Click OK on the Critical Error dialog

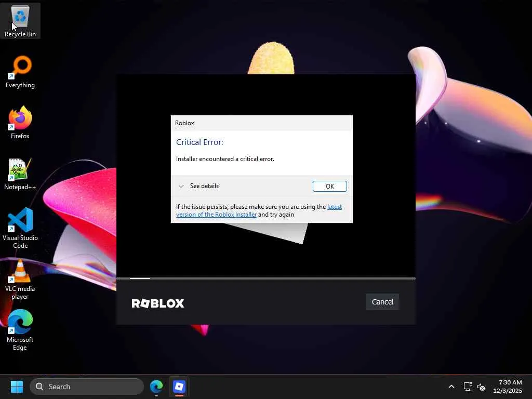click(330, 187)
